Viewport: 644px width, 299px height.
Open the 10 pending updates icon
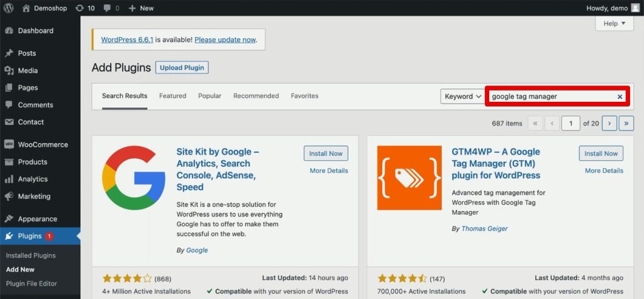coord(80,8)
